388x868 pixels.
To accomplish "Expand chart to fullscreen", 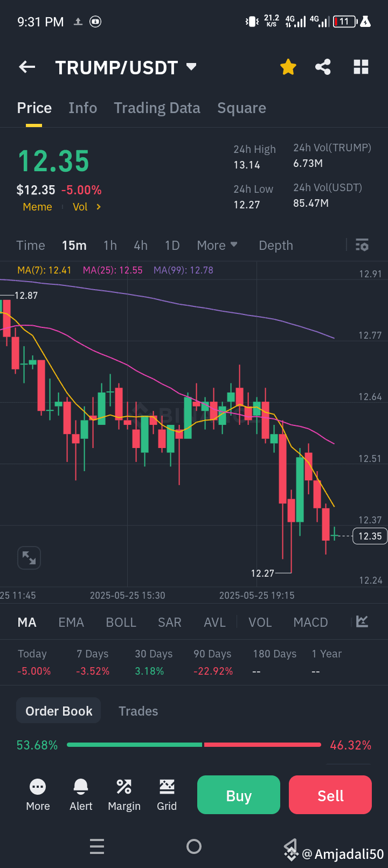I will pos(29,558).
